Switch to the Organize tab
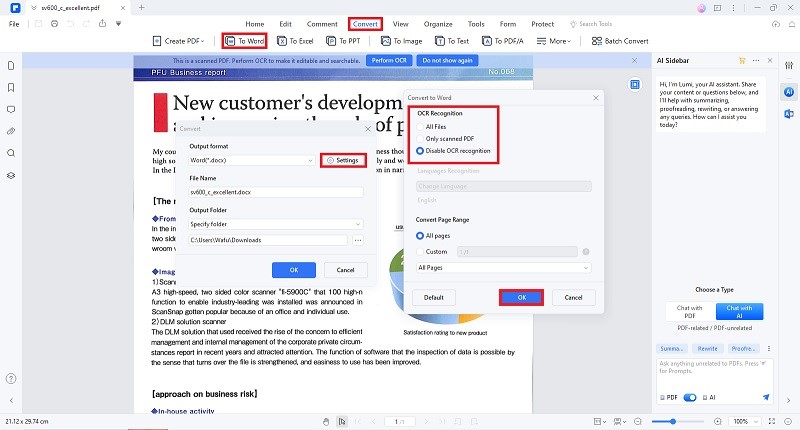 438,24
